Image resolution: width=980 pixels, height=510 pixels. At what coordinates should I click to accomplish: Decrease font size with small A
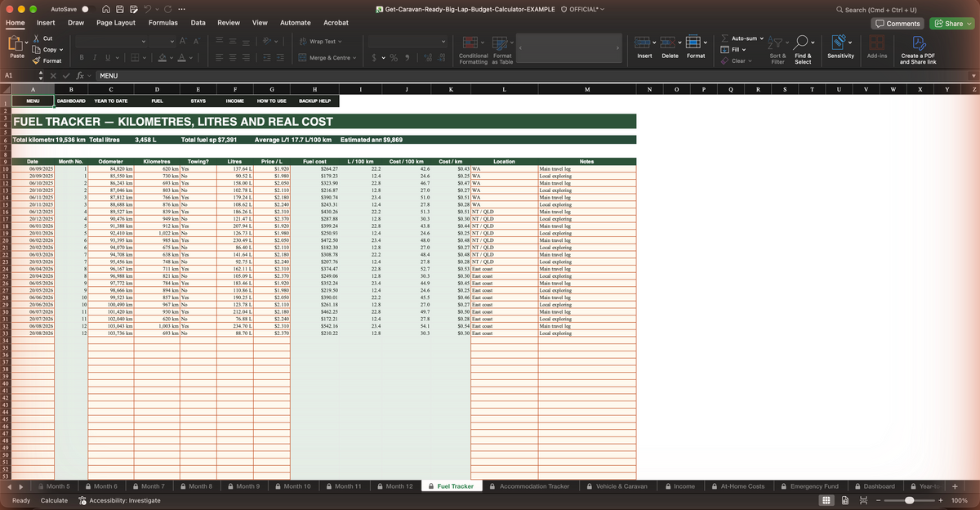197,41
